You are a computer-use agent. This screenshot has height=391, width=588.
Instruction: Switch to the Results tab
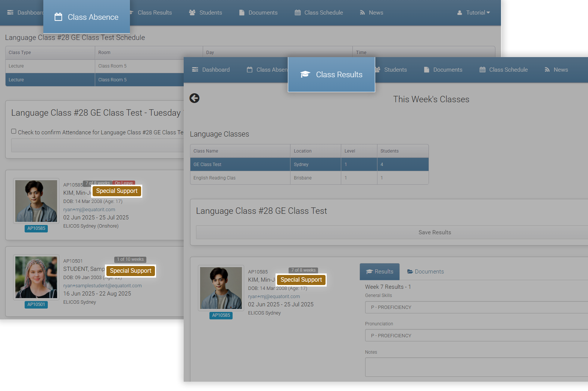pyautogui.click(x=379, y=272)
